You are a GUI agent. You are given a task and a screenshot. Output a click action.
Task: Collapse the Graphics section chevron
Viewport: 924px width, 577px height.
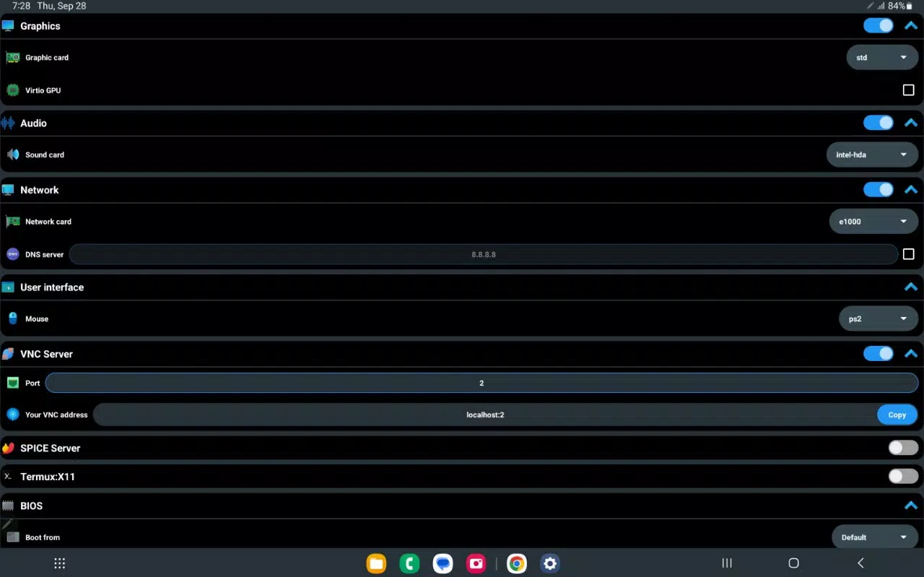911,26
